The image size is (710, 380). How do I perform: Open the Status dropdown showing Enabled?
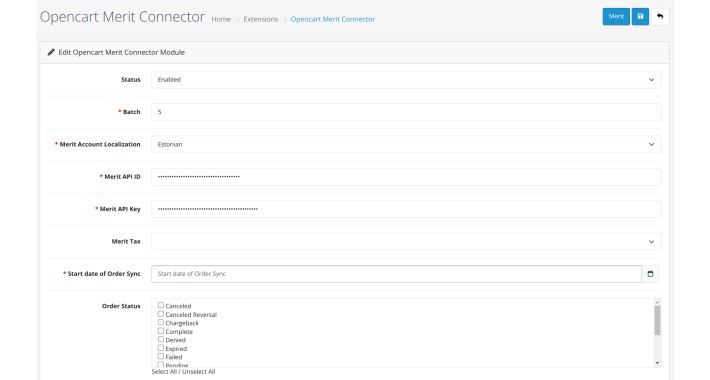406,80
